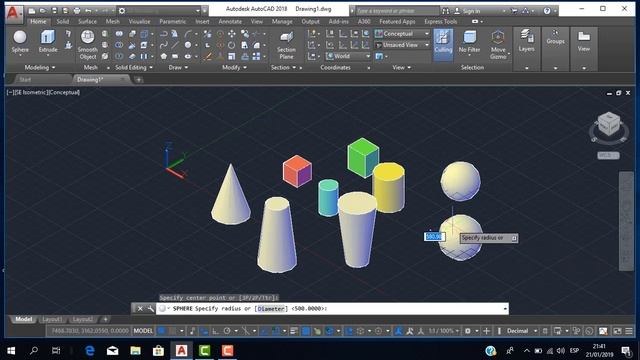The height and width of the screenshot is (360, 640).
Task: Click the Plot (print) icon in Quick Access
Action: coord(76,11)
